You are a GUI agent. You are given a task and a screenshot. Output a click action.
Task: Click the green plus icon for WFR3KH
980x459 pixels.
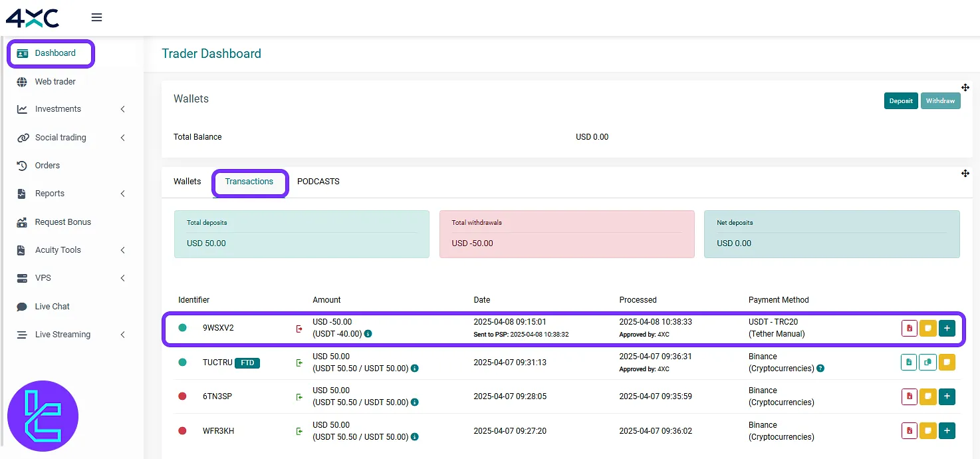coord(947,430)
